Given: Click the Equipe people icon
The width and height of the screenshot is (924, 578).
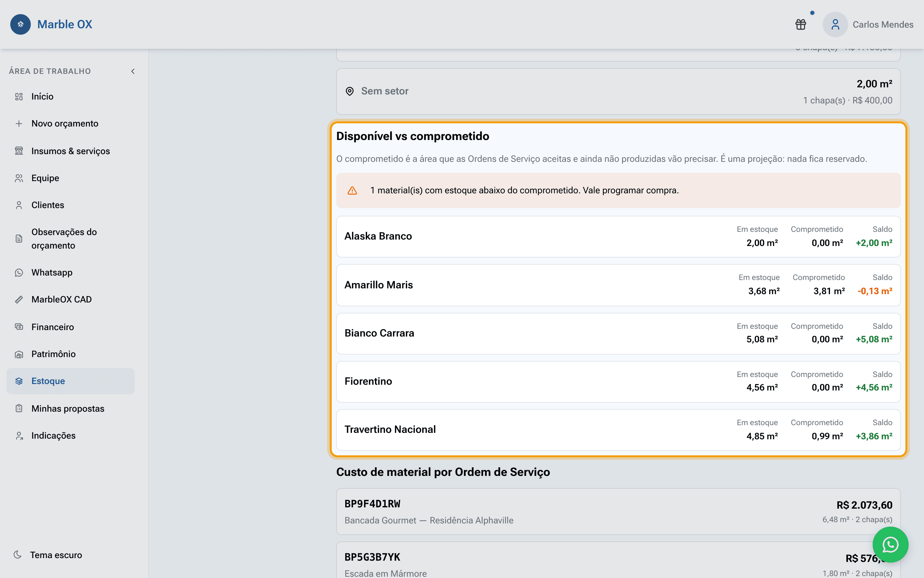Looking at the screenshot, I should pyautogui.click(x=19, y=178).
